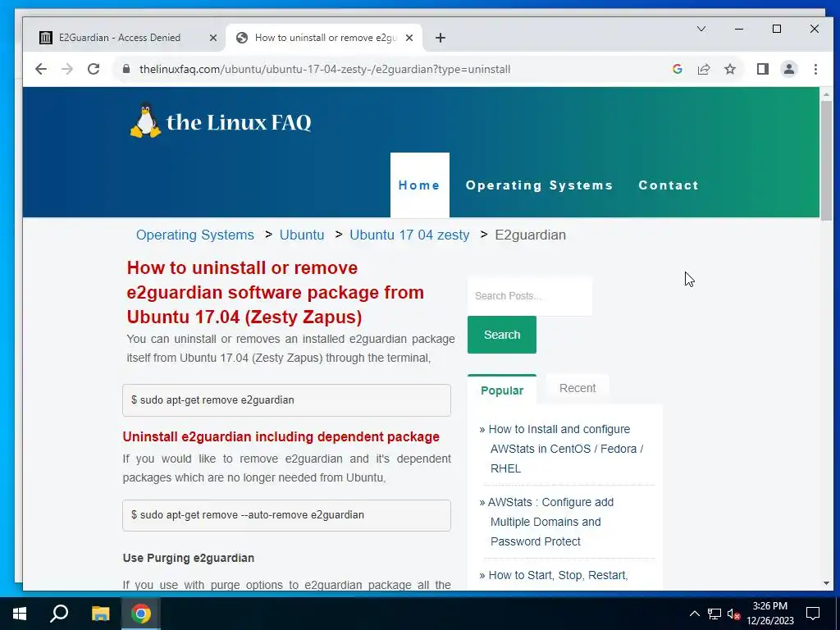The image size is (840, 630).
Task: Open the Contact navigation item
Action: tap(669, 185)
